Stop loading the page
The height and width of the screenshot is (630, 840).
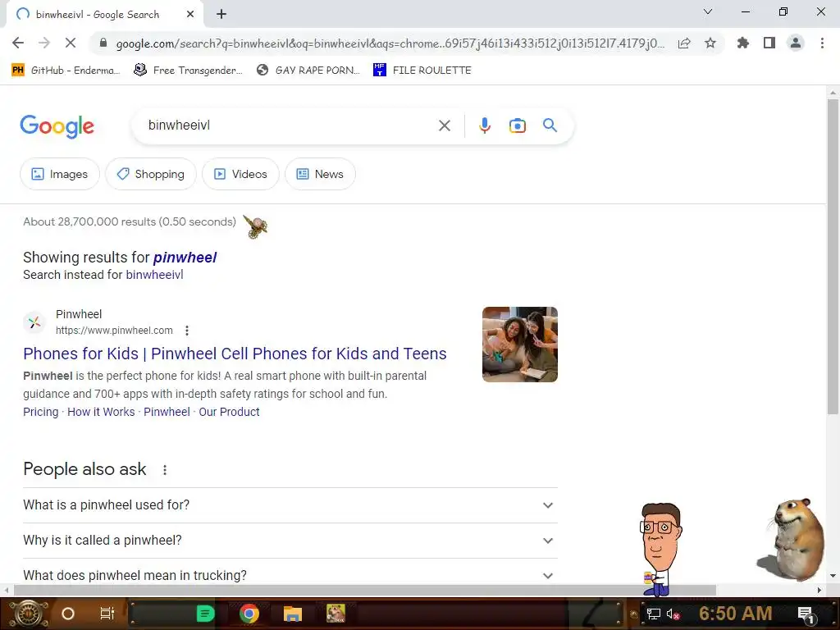(x=71, y=43)
